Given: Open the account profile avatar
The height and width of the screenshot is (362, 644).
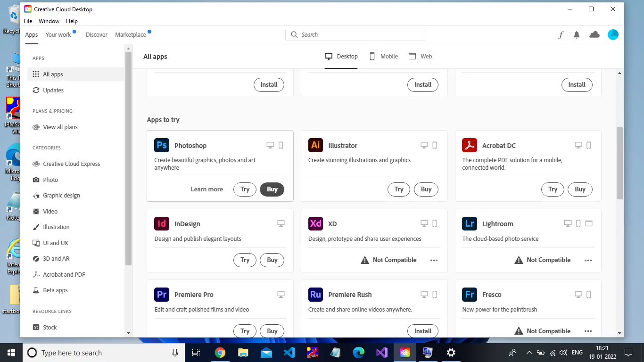Looking at the screenshot, I should [x=613, y=34].
